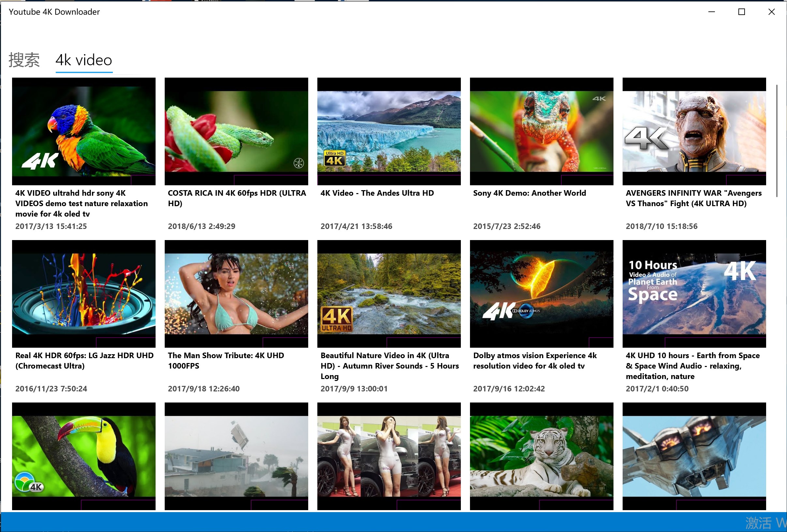The width and height of the screenshot is (787, 532).
Task: Open the 搜索 (search) tab
Action: click(x=24, y=60)
